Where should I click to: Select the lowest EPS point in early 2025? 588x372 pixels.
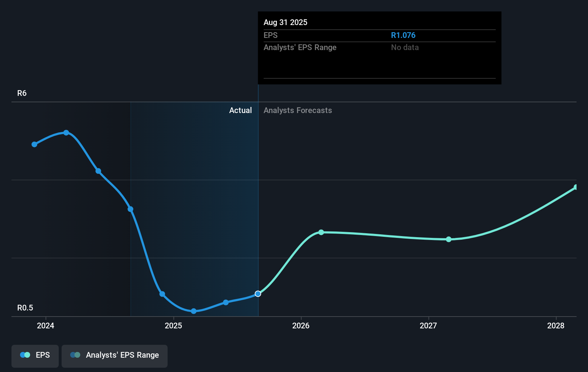point(193,311)
